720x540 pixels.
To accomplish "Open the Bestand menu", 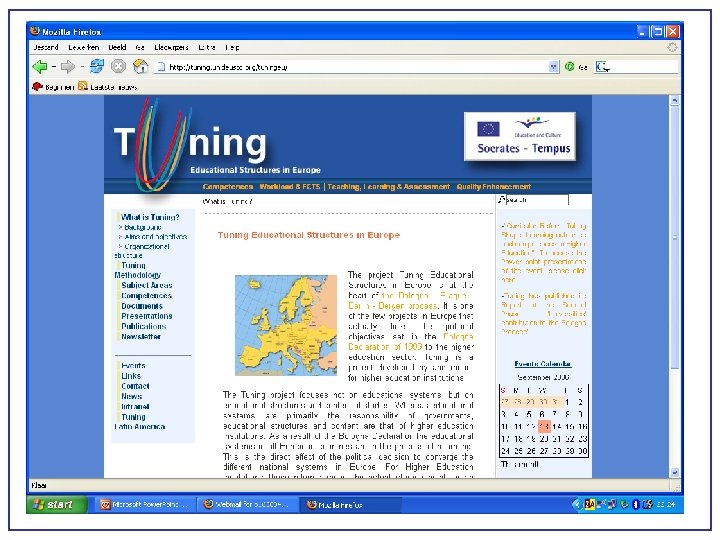I will click(x=46, y=47).
